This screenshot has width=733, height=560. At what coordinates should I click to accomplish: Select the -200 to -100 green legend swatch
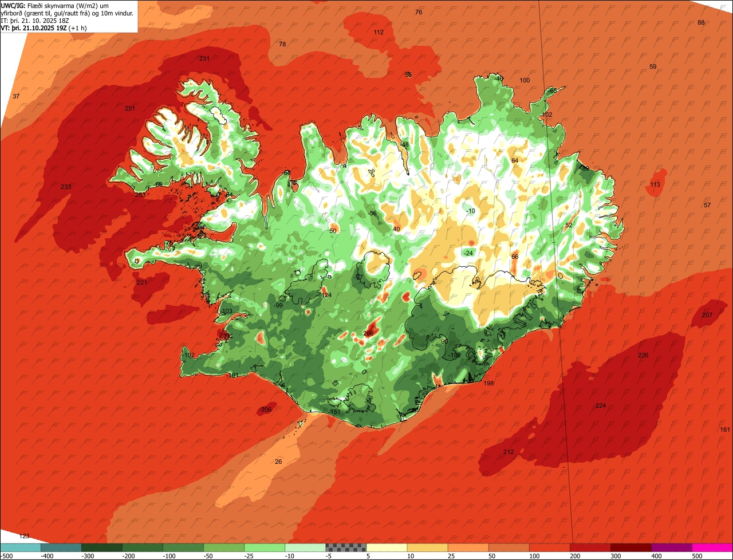pos(143,547)
